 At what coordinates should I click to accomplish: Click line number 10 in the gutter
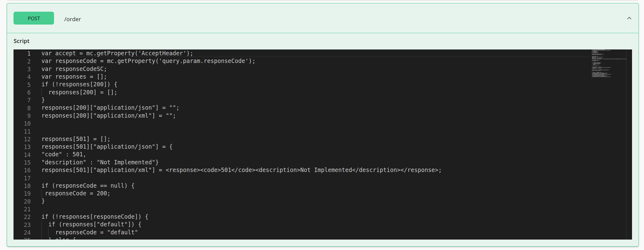[27, 123]
